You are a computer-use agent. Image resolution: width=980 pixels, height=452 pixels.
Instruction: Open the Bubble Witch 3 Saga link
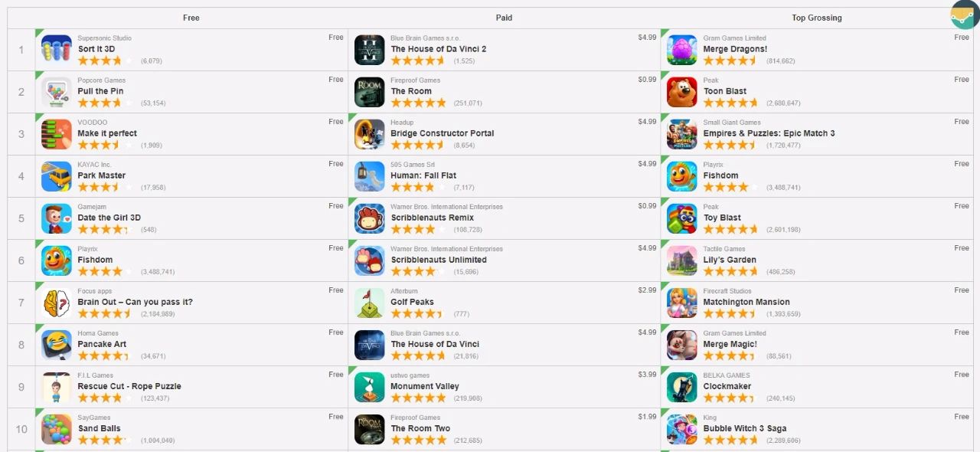pos(745,428)
